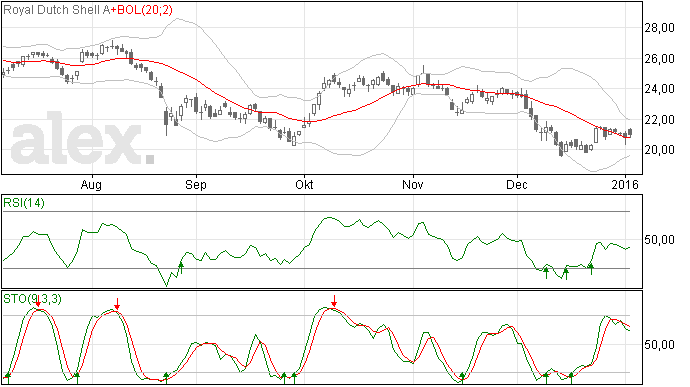Click the 'Okt' month label on axis

[304, 184]
